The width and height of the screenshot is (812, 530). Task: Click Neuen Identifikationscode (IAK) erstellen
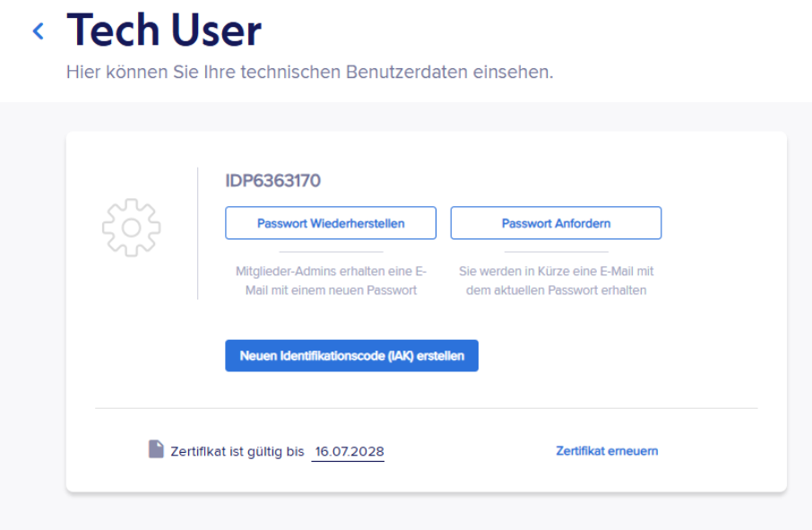tap(351, 355)
